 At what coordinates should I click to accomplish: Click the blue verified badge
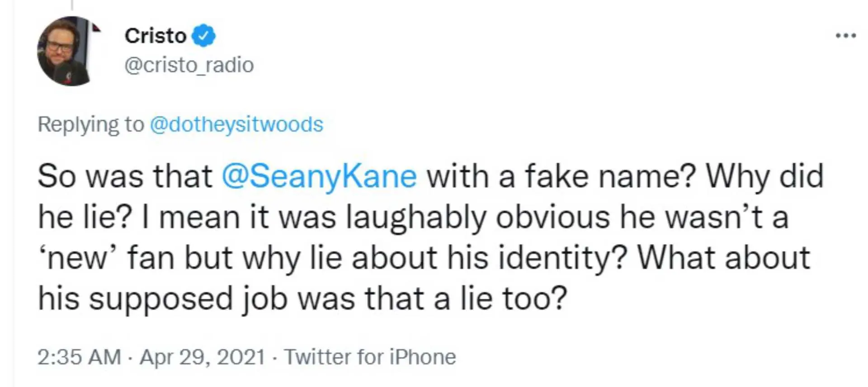tap(203, 36)
